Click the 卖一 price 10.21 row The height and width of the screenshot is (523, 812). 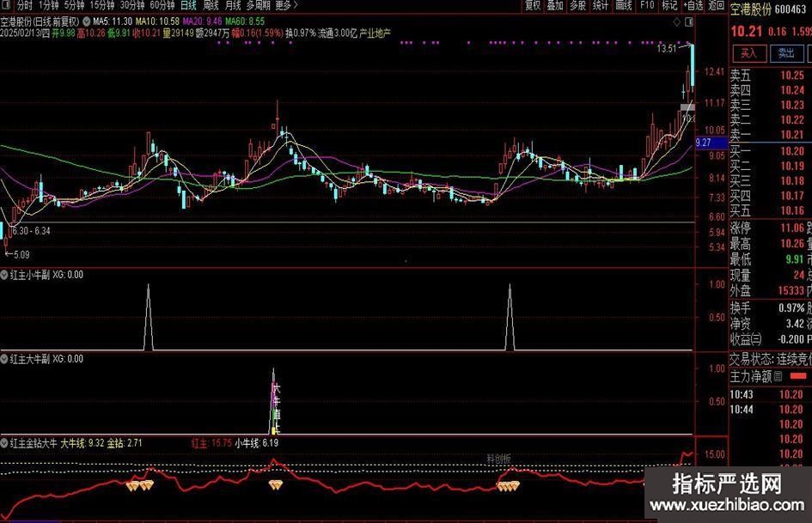click(x=769, y=136)
